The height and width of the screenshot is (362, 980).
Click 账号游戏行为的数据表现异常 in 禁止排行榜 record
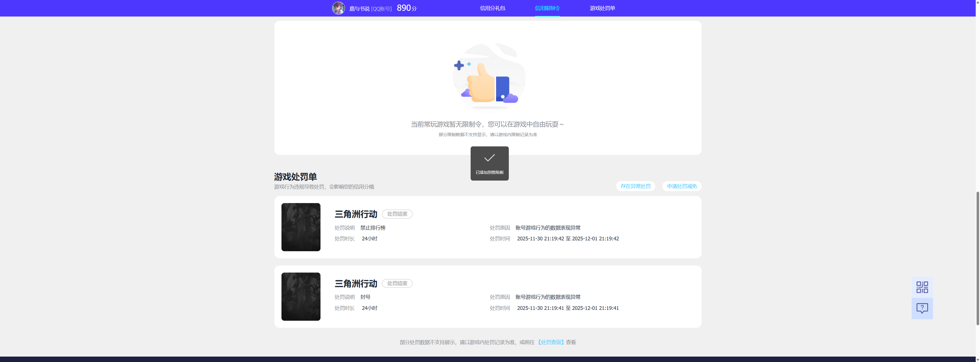(548, 228)
